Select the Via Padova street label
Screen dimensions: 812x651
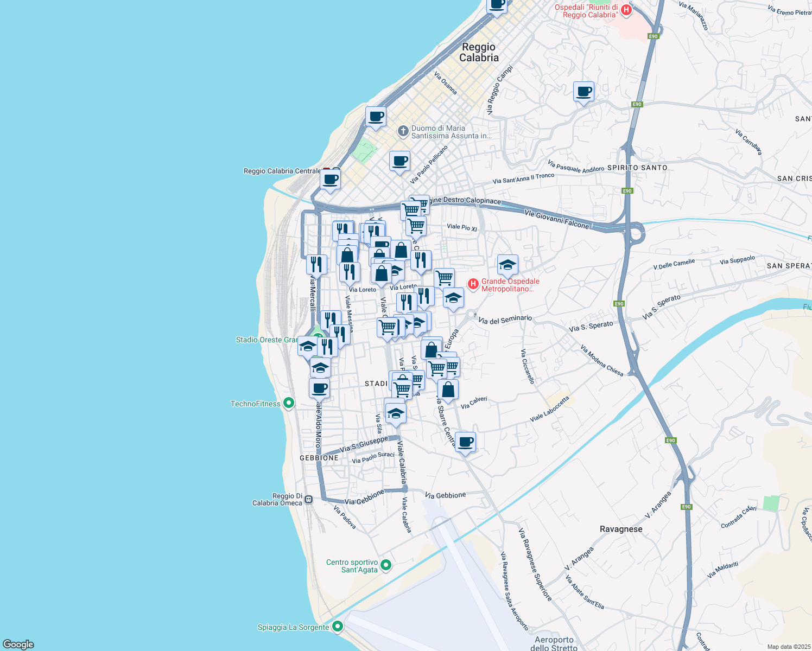(345, 518)
